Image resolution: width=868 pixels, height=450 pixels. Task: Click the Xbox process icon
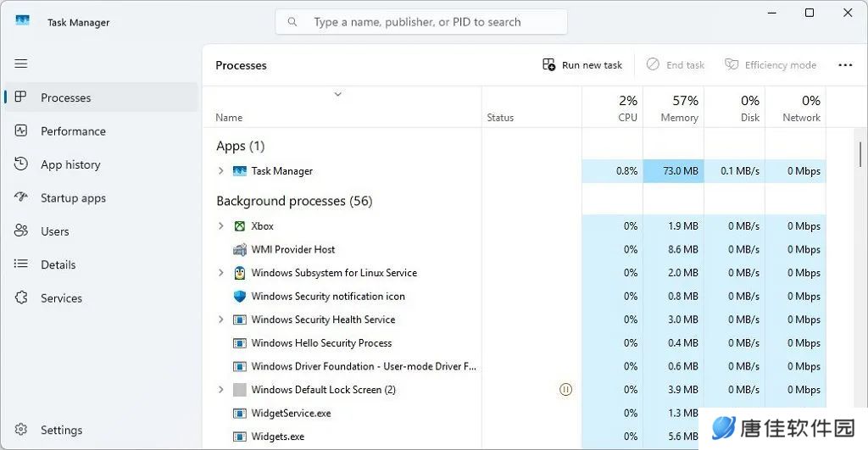[240, 225]
